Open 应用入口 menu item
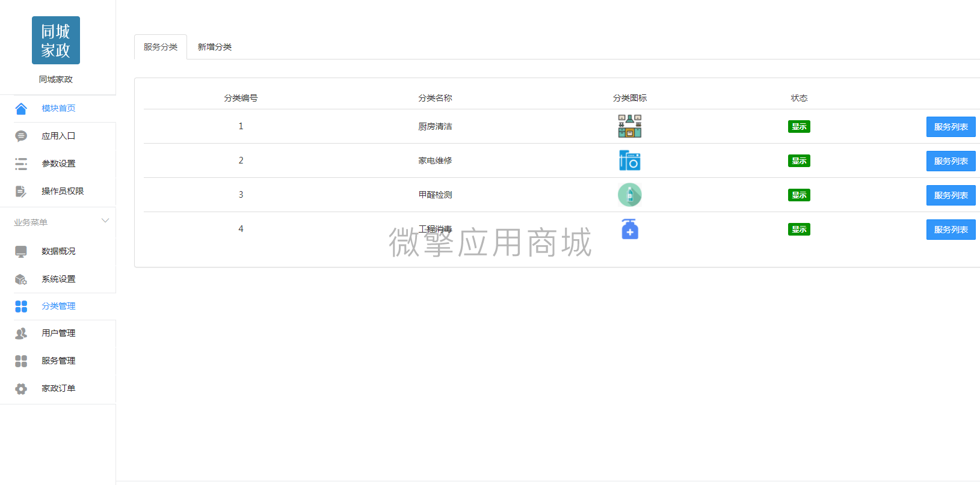Image resolution: width=980 pixels, height=485 pixels. 58,136
